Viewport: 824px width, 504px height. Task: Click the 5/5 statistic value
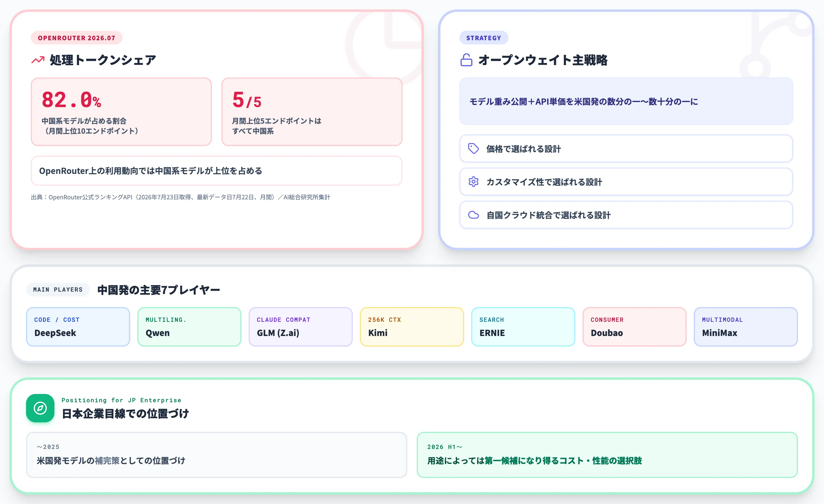point(247,100)
